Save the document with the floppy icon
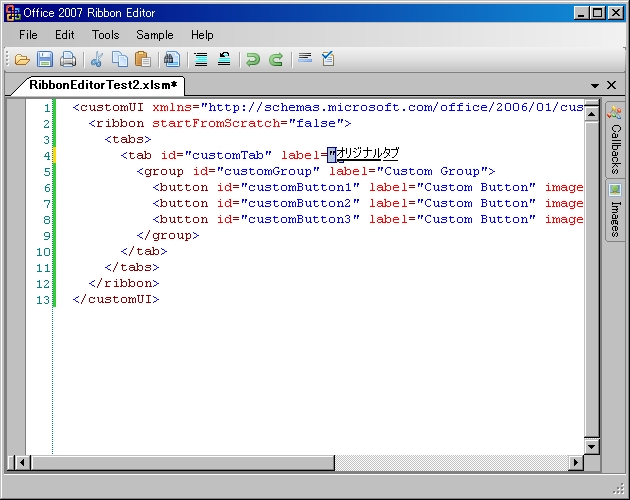Screen dimensions: 630x500 pyautogui.click(x=45, y=60)
